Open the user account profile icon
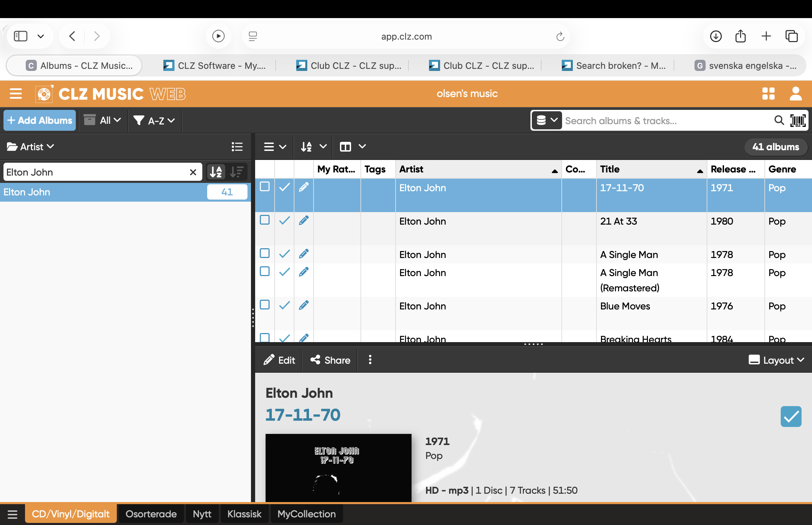This screenshot has height=525, width=812. [x=795, y=94]
